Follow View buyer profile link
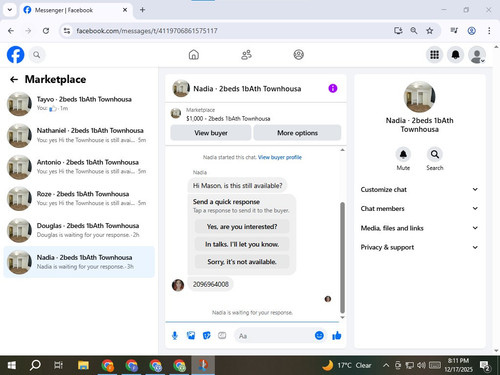Image resolution: width=500 pixels, height=375 pixels. 280,157
